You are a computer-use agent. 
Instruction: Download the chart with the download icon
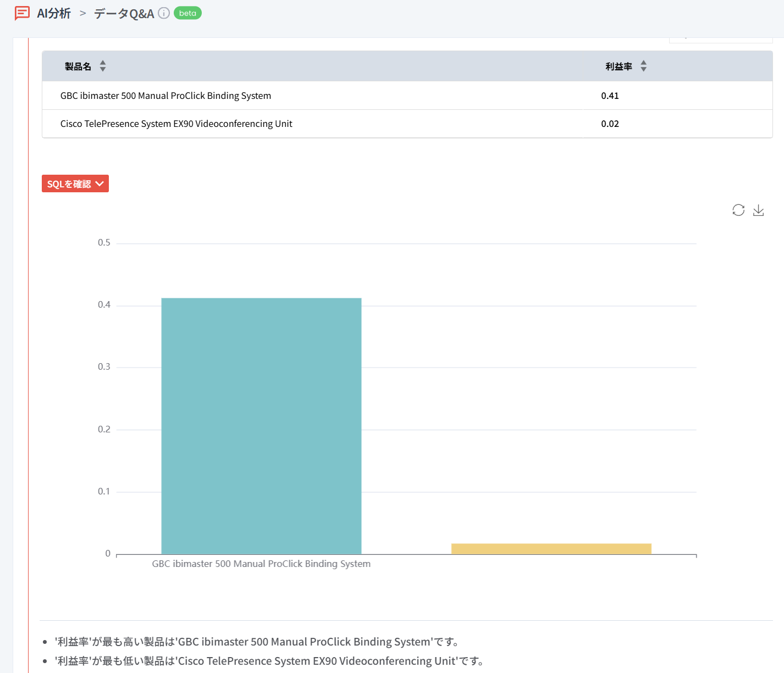[x=759, y=210]
